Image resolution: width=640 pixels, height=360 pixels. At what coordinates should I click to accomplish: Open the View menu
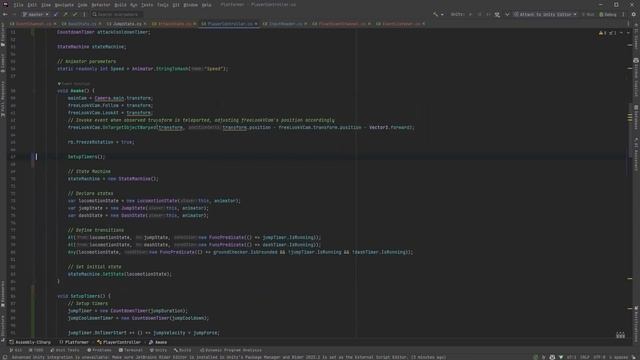[x=46, y=5]
